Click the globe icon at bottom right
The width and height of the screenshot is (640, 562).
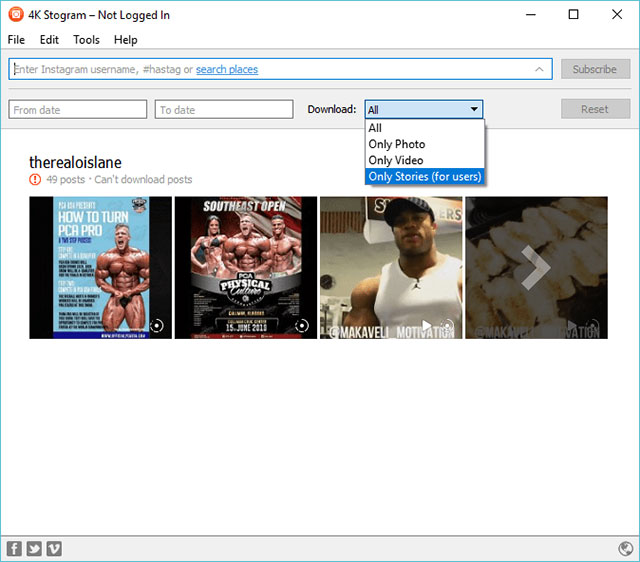(625, 549)
